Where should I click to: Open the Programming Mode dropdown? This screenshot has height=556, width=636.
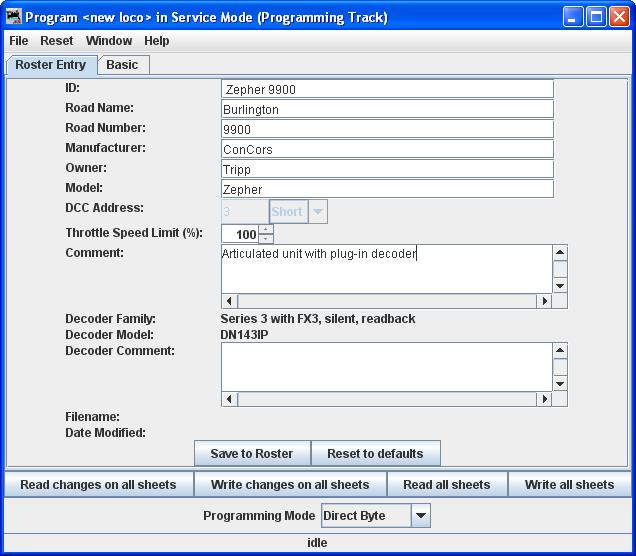pyautogui.click(x=421, y=516)
